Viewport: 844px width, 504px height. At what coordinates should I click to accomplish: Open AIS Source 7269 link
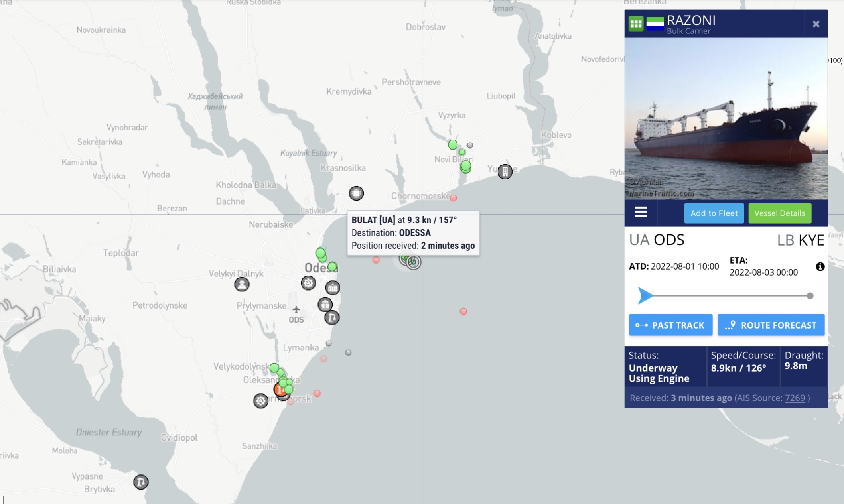pos(795,398)
